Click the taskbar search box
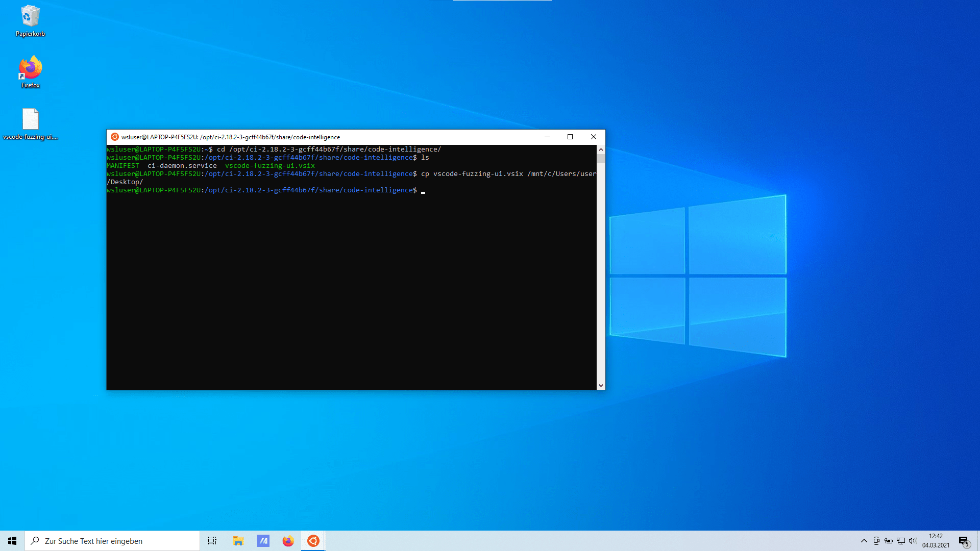980x551 pixels. pos(112,541)
